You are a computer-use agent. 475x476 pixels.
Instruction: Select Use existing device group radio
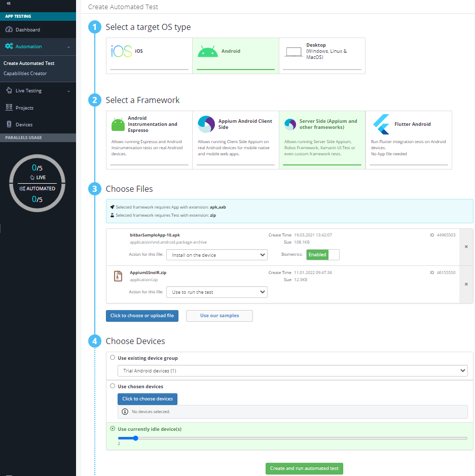click(113, 358)
